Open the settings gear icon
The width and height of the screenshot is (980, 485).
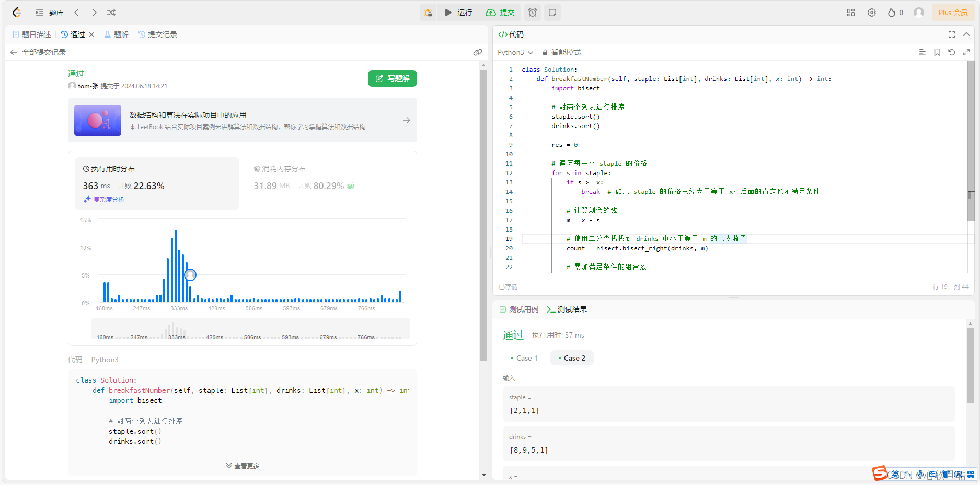[871, 12]
